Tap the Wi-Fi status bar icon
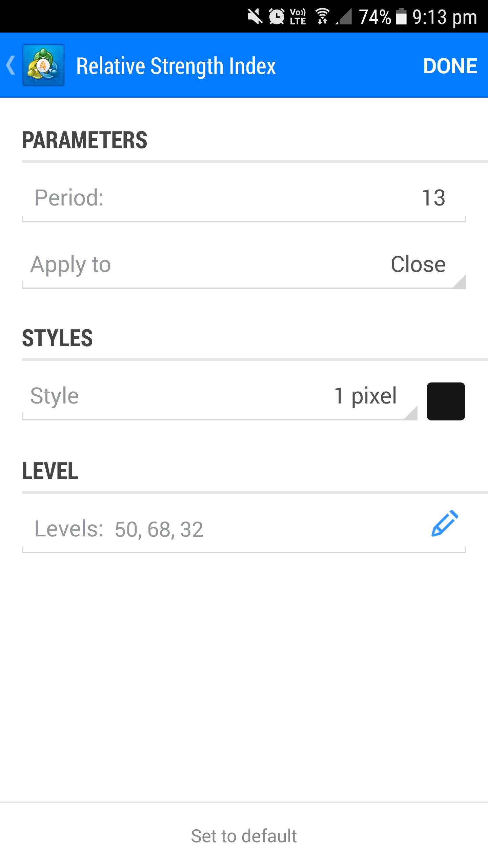This screenshot has height=868, width=488. [x=322, y=16]
